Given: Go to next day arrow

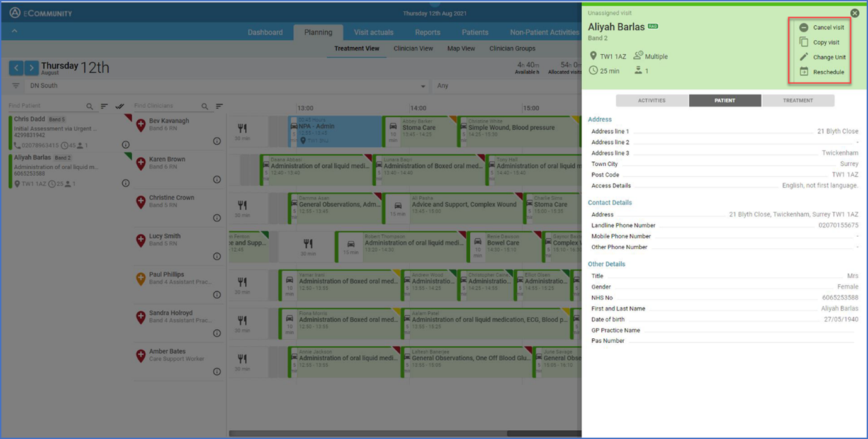Looking at the screenshot, I should pos(31,67).
